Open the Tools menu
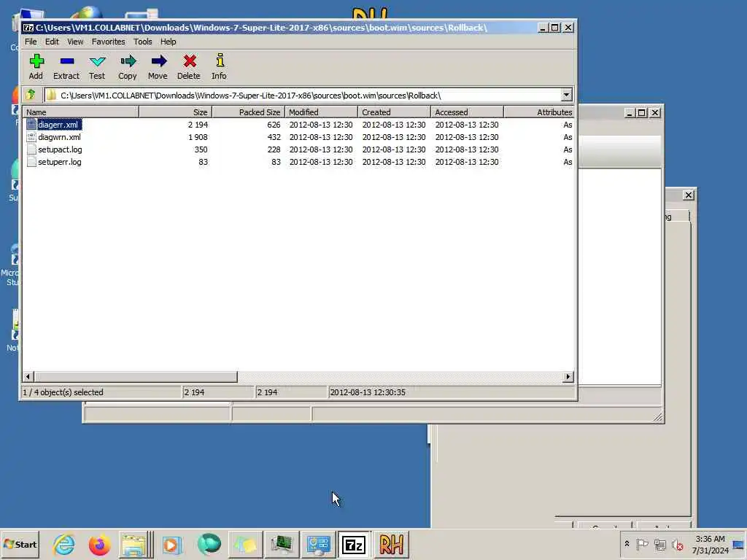747x560 pixels. [143, 42]
